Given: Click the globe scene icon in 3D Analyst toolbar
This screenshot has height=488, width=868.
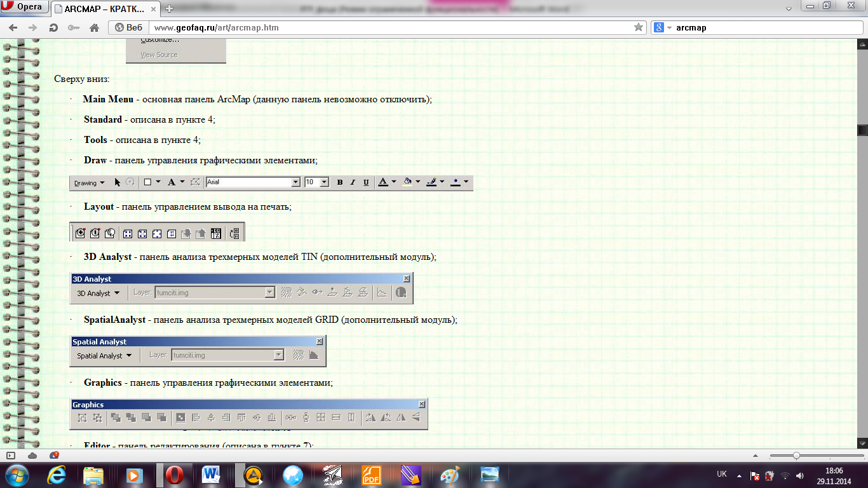Looking at the screenshot, I should pos(401,293).
